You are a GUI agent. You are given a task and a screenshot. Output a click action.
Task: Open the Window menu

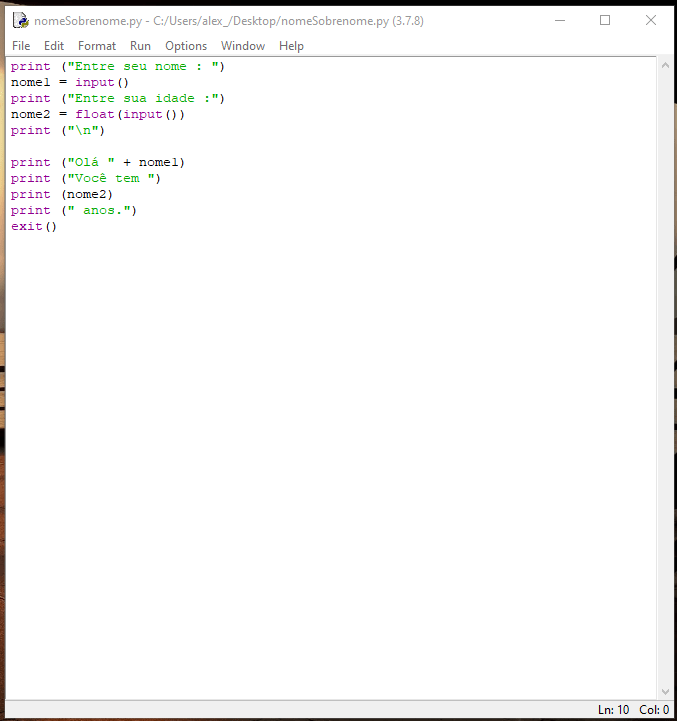tap(243, 46)
